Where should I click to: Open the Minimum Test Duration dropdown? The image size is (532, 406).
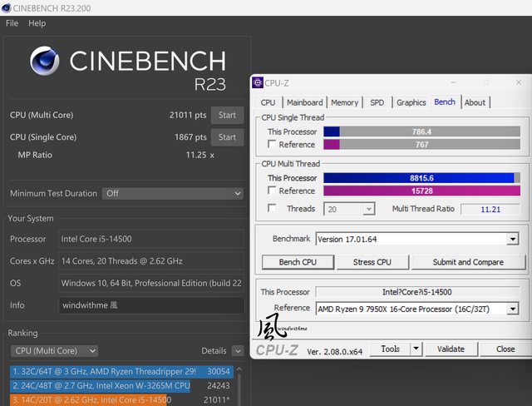point(172,193)
